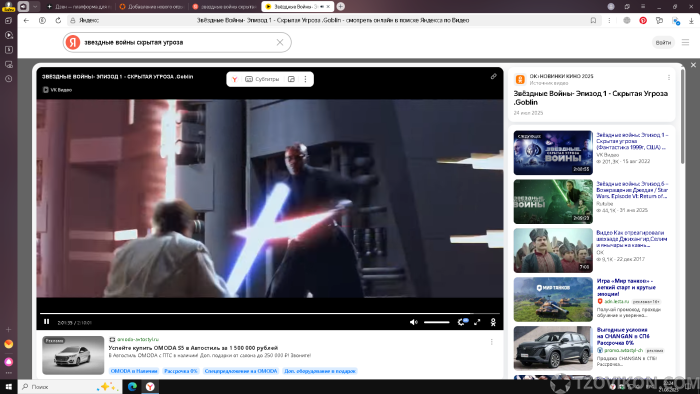Open the hamburger menu next to Войти

pyautogui.click(x=685, y=42)
